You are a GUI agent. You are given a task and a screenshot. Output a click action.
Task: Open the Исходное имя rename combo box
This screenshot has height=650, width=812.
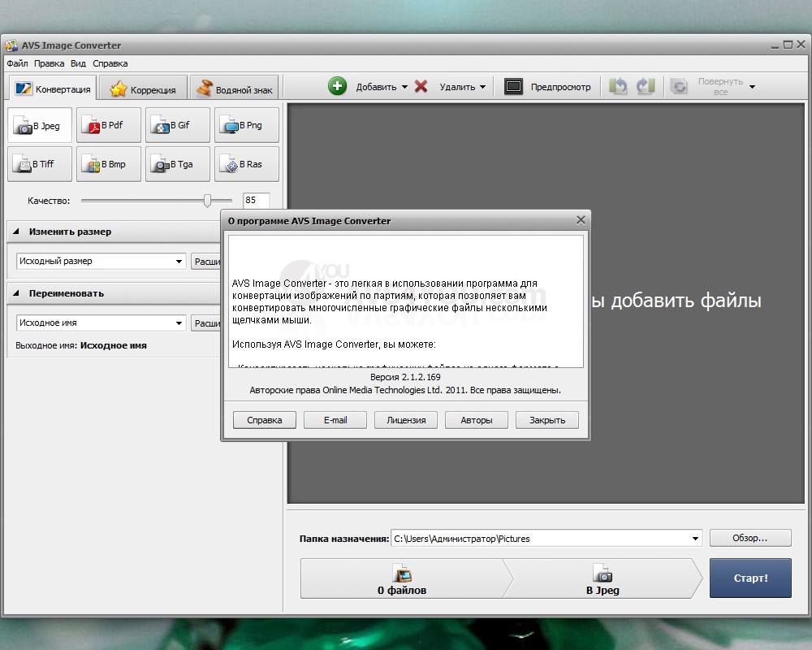[101, 323]
